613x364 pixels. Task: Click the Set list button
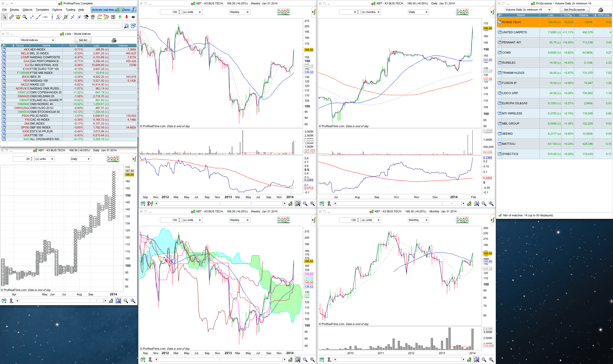[x=83, y=40]
